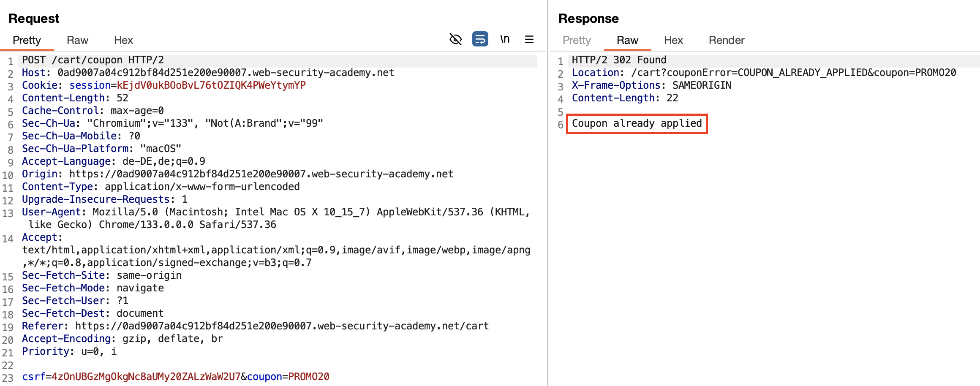Screen dimensions: 980x386
Task: Click the highlighted 'Coupon already applied' text
Action: [x=637, y=123]
